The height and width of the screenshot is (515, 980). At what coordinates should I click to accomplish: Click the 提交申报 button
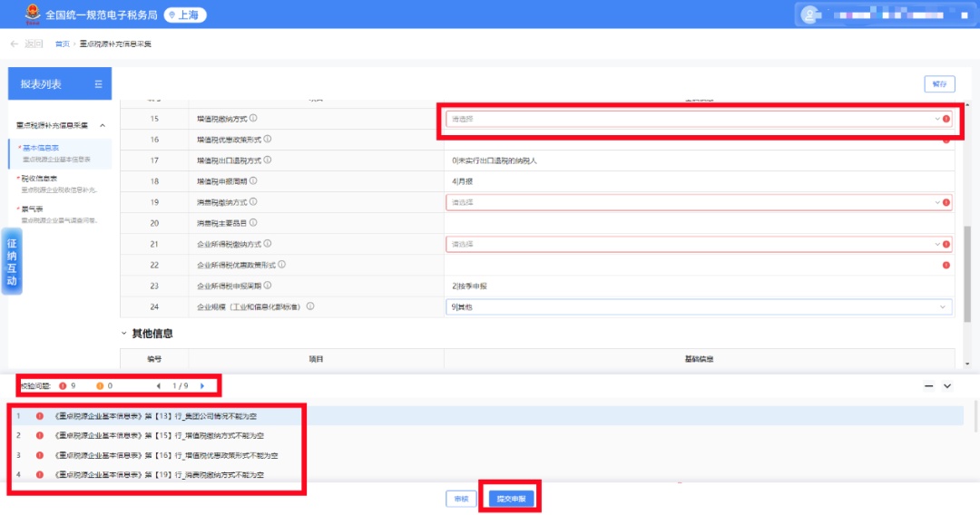pos(512,499)
